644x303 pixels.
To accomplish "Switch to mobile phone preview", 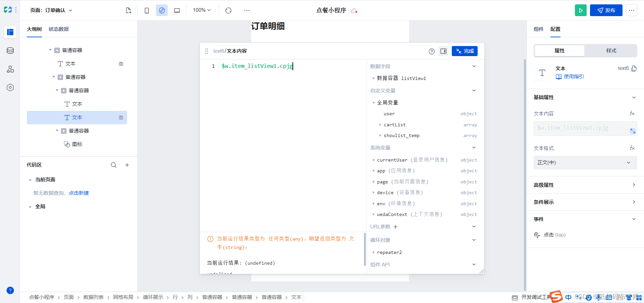I will 147,10.
